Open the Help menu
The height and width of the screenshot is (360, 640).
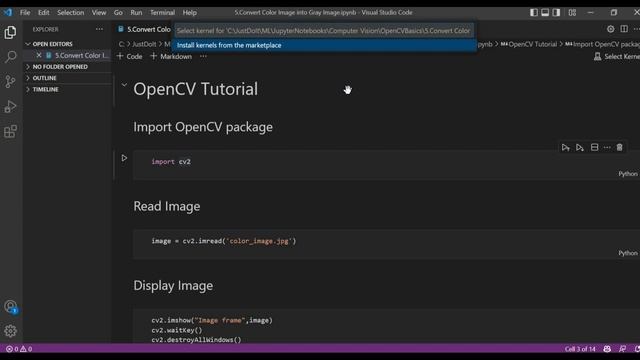189,13
